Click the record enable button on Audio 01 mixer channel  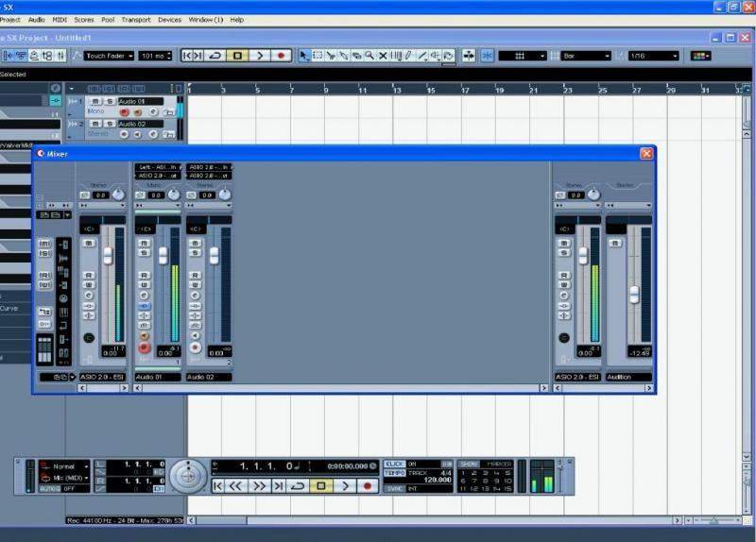coord(145,347)
